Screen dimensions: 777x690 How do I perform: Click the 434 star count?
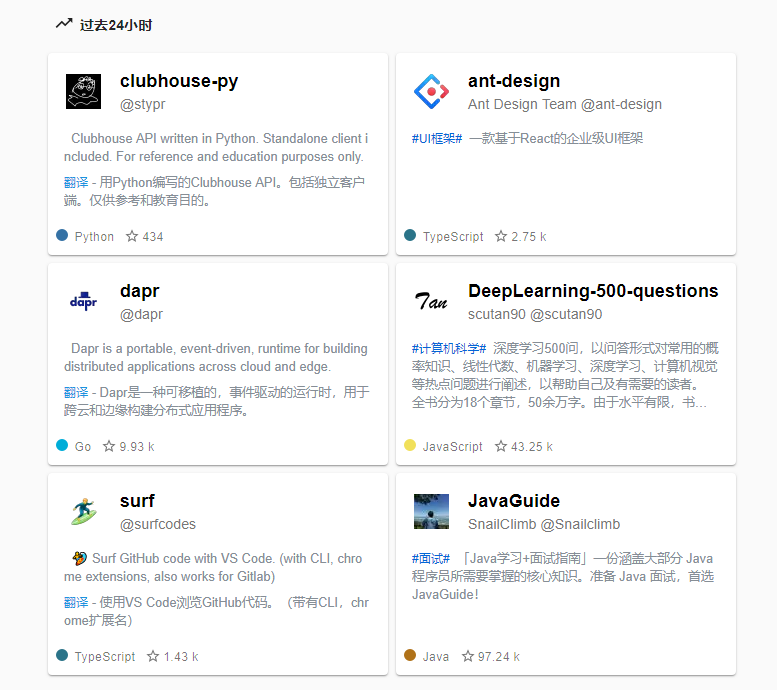(153, 236)
